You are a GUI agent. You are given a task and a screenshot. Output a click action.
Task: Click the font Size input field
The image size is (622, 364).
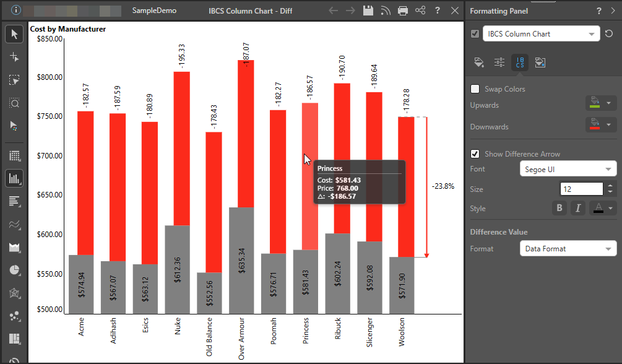click(x=581, y=189)
